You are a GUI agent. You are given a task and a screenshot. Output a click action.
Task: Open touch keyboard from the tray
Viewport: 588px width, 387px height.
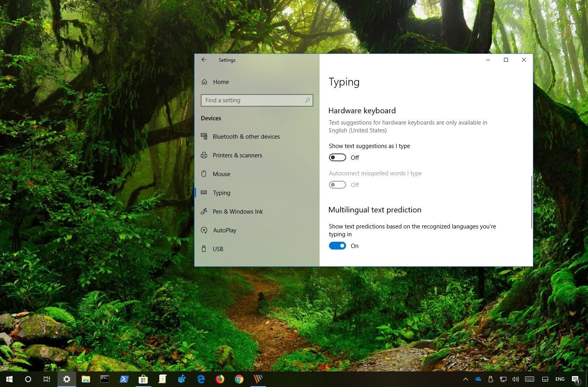[x=530, y=379]
